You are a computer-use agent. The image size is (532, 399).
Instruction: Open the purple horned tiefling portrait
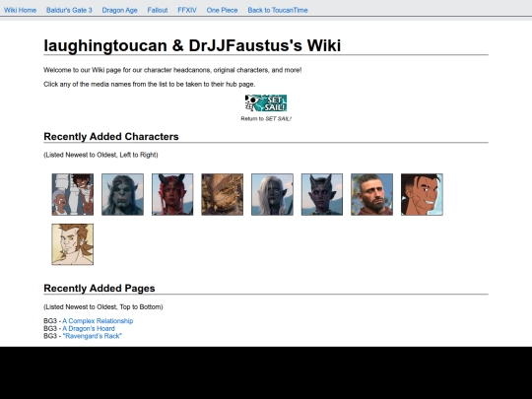pos(322,194)
